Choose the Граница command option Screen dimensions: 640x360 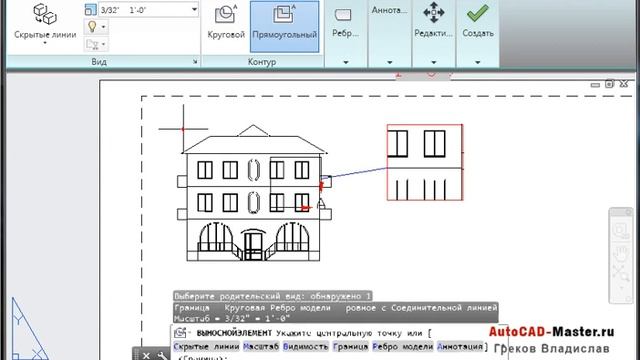(350, 347)
